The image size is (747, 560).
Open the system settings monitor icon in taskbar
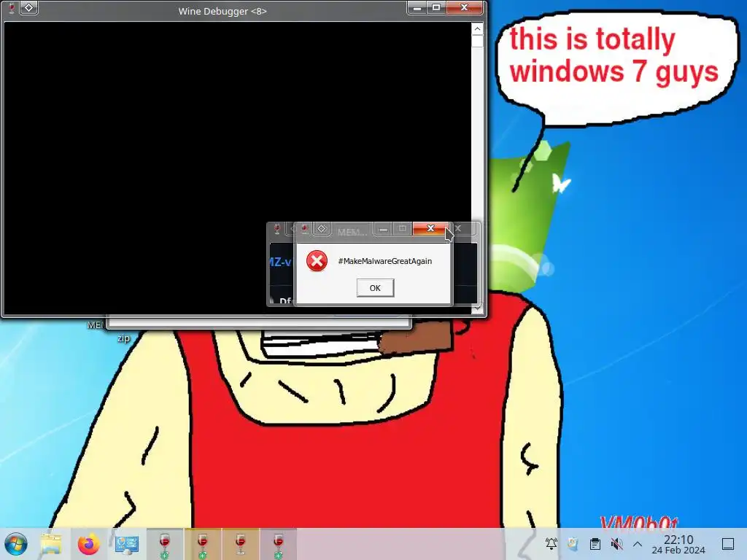[127, 544]
